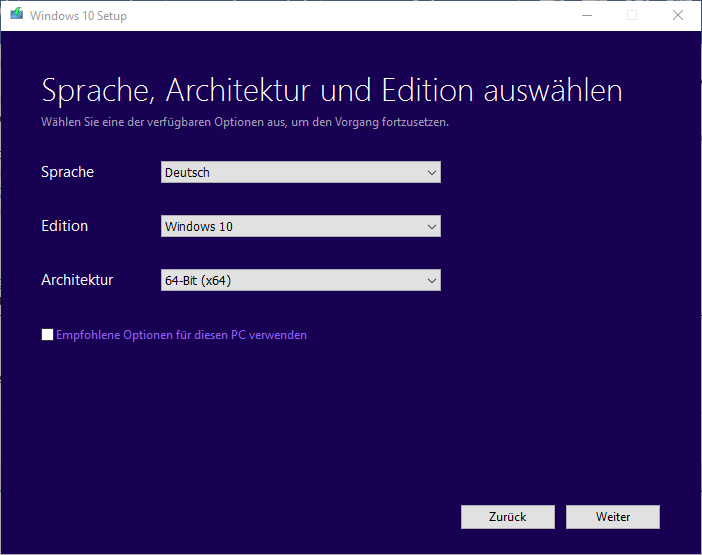The height and width of the screenshot is (555, 702).
Task: Click the 'Windows 10 Setup' title text
Action: click(x=78, y=16)
